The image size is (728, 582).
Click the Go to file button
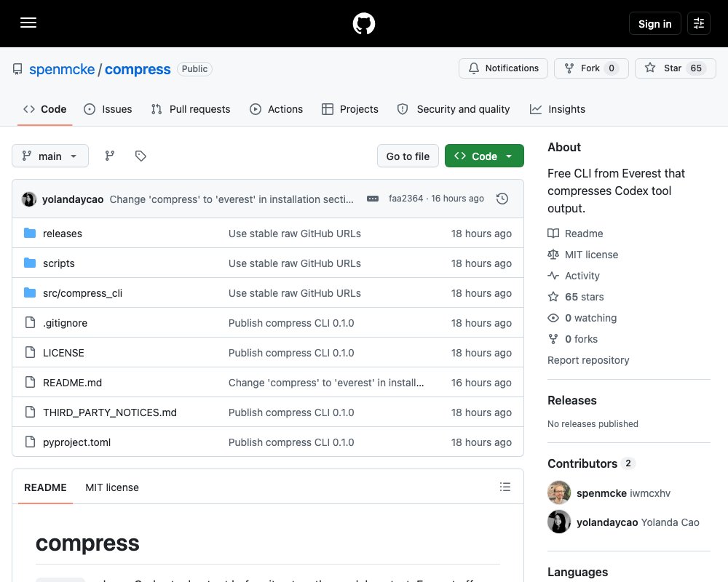point(408,156)
